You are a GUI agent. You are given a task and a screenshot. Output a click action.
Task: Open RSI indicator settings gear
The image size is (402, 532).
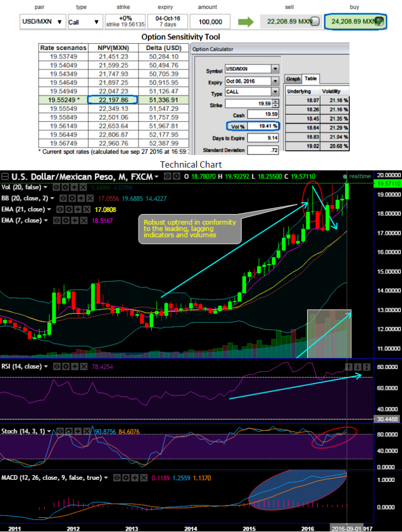pyautogui.click(x=65, y=366)
